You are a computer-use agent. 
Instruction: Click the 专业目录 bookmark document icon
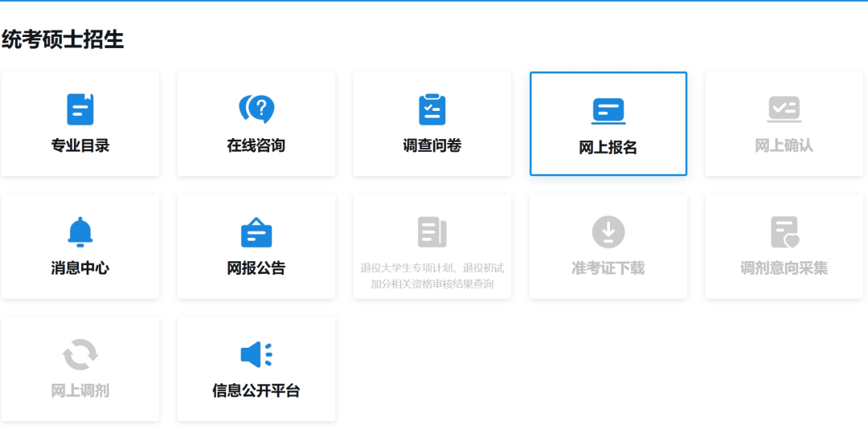tap(80, 109)
